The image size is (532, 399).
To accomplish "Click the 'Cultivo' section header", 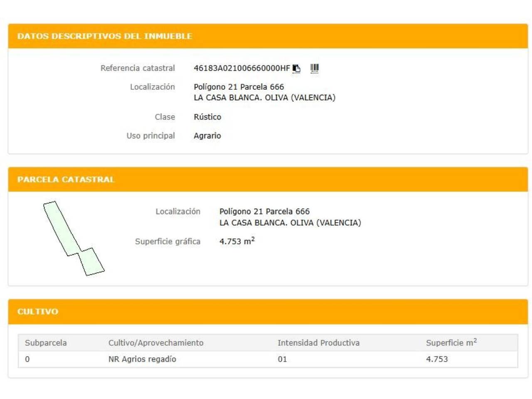I will [x=38, y=312].
